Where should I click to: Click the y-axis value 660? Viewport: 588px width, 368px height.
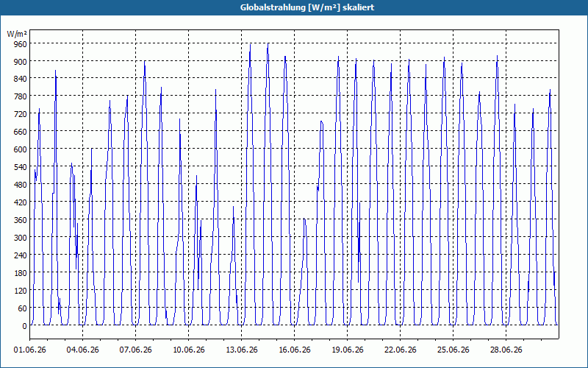[x=21, y=132]
